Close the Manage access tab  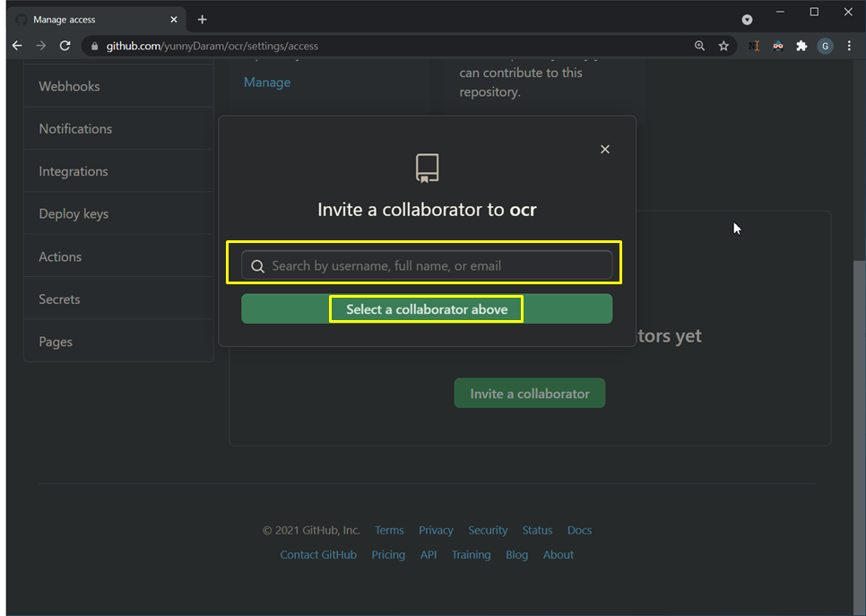pyautogui.click(x=174, y=20)
